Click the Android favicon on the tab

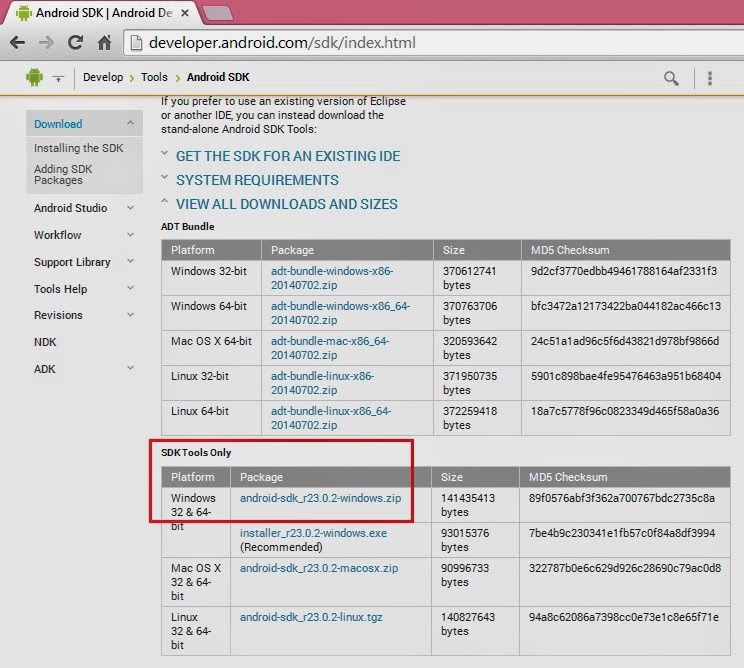pos(23,13)
